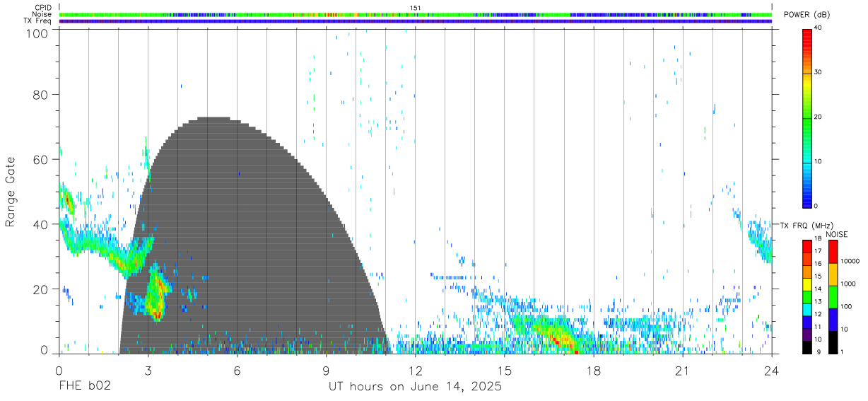
Task: Click the 18 tick on UT hours axis
Action: pyautogui.click(x=593, y=371)
